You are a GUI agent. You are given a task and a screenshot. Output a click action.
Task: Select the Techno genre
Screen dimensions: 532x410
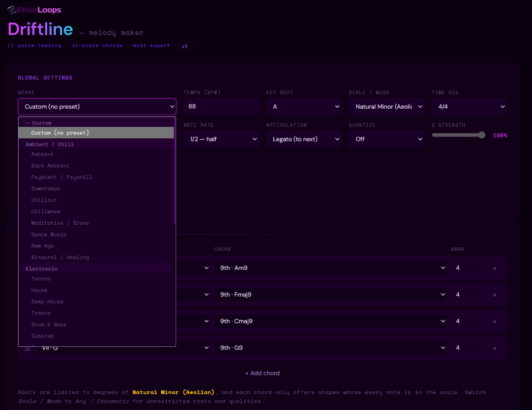click(96, 279)
